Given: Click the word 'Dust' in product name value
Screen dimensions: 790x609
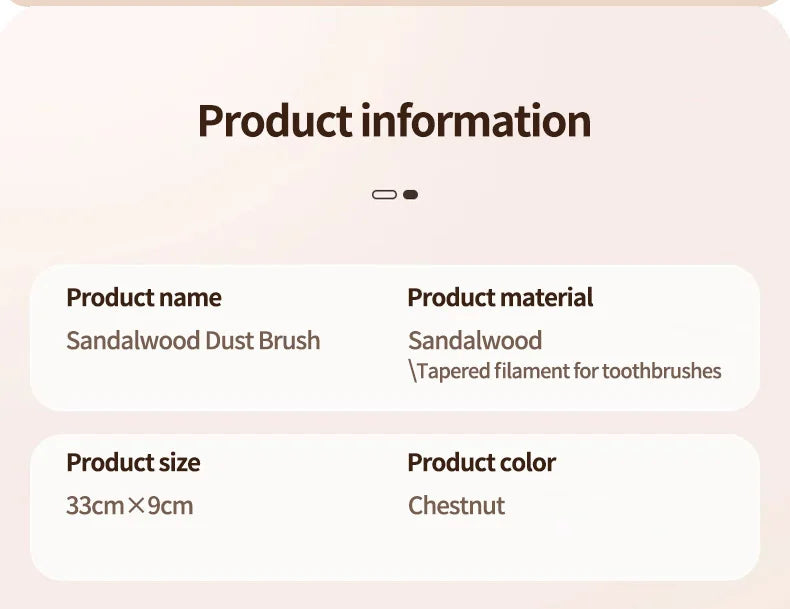Looking at the screenshot, I should coord(229,341).
